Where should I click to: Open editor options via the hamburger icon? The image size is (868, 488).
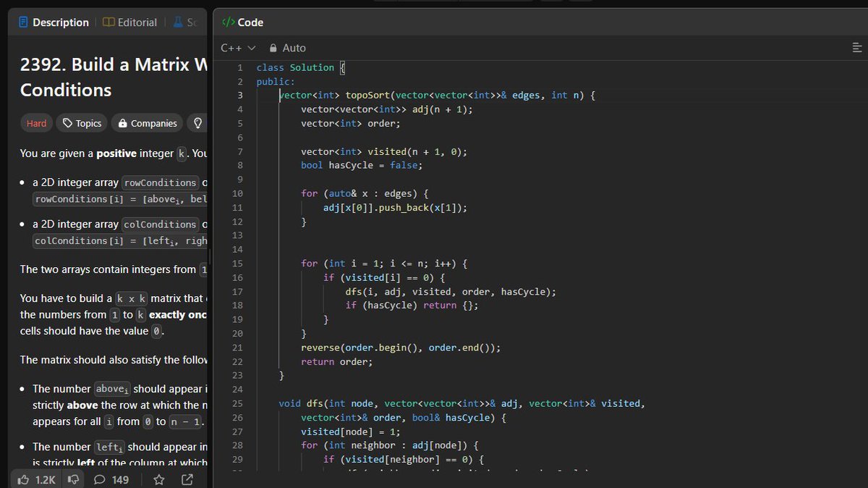pyautogui.click(x=856, y=47)
